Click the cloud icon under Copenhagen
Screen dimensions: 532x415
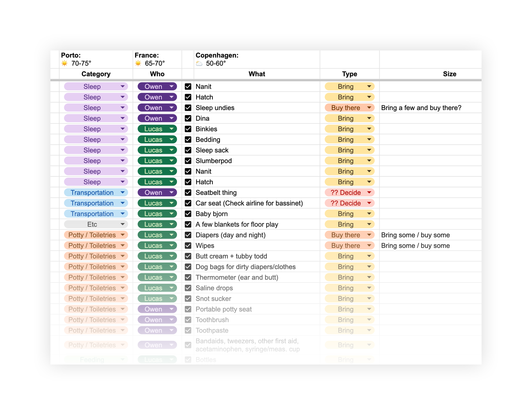click(199, 64)
